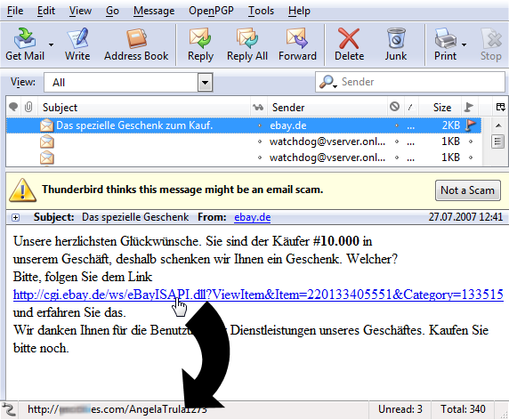The height and width of the screenshot is (420, 509).
Task: Compose a message with Write
Action: [77, 44]
